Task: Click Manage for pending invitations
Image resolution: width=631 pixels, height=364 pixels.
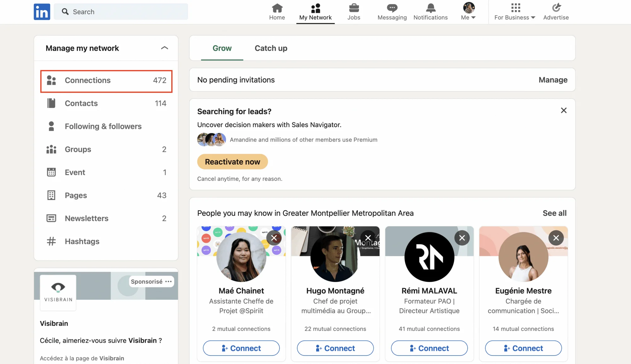Action: [x=553, y=80]
